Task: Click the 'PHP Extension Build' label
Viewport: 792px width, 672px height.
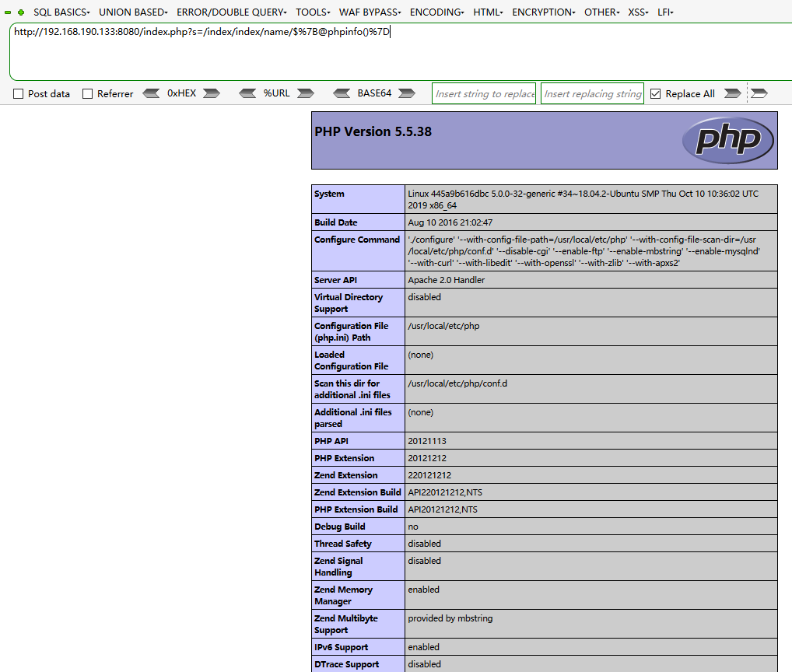Action: [356, 510]
